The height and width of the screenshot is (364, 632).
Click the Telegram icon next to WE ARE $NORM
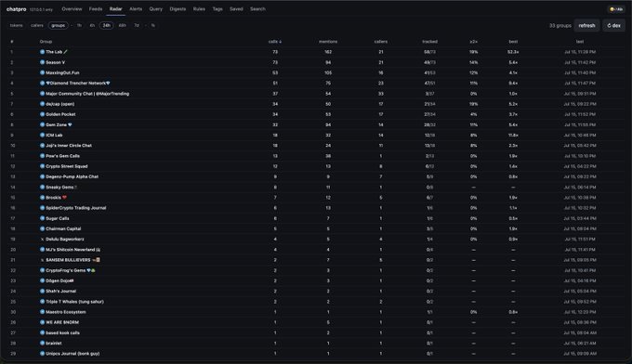(x=42, y=322)
